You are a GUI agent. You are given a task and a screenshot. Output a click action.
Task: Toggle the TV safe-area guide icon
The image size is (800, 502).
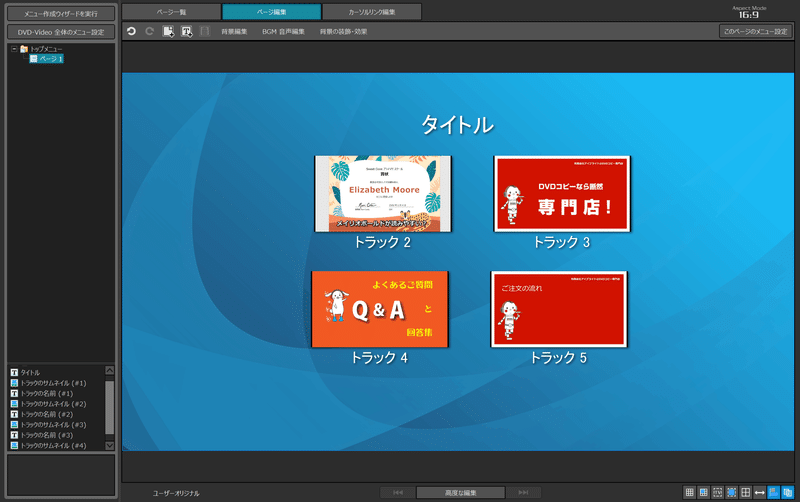coord(717,492)
